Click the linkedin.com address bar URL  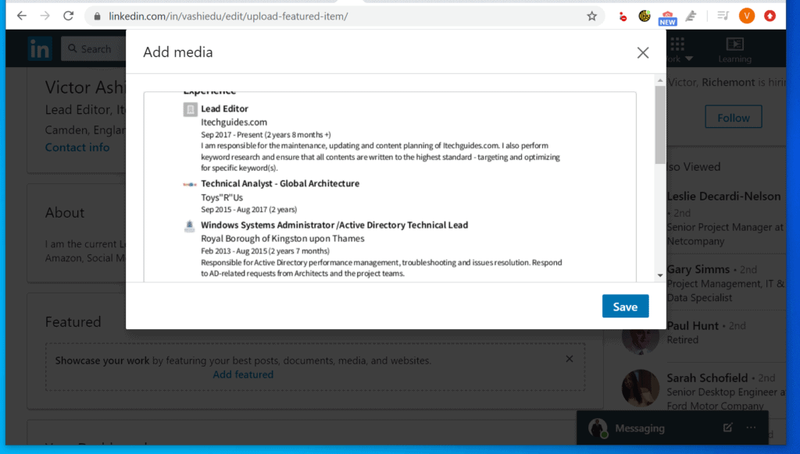(228, 16)
